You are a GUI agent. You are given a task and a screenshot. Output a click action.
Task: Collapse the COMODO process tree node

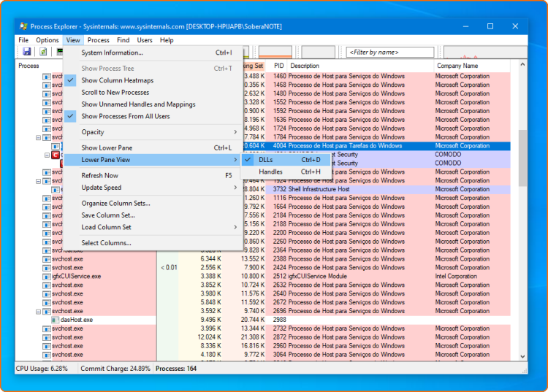47,155
